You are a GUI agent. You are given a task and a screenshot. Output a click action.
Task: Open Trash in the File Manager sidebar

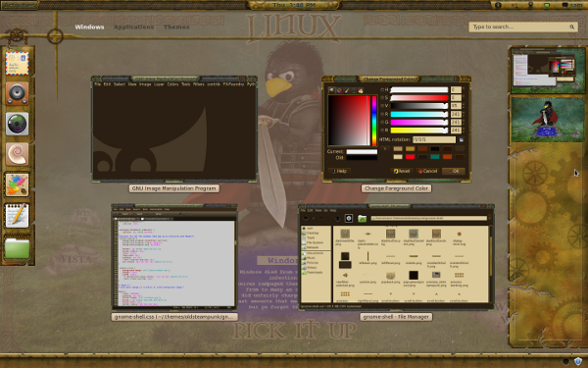311,238
